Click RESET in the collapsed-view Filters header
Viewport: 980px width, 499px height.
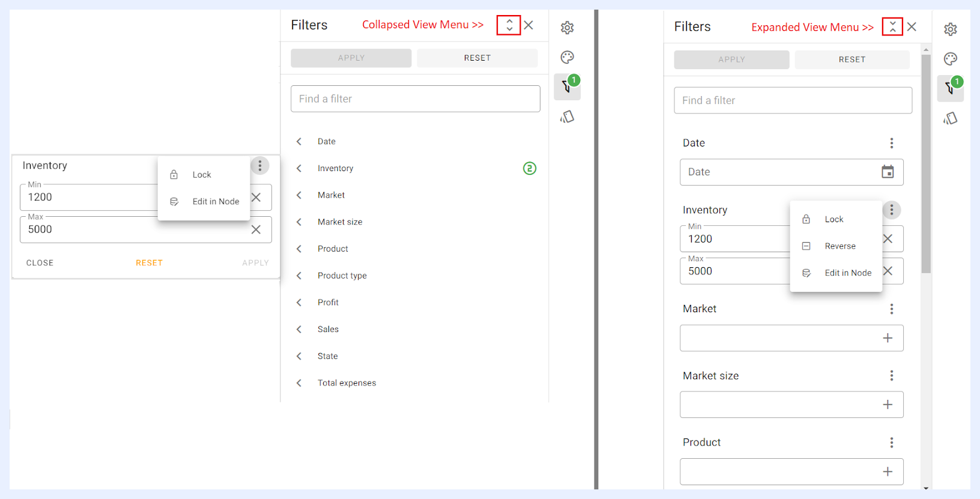coord(477,58)
